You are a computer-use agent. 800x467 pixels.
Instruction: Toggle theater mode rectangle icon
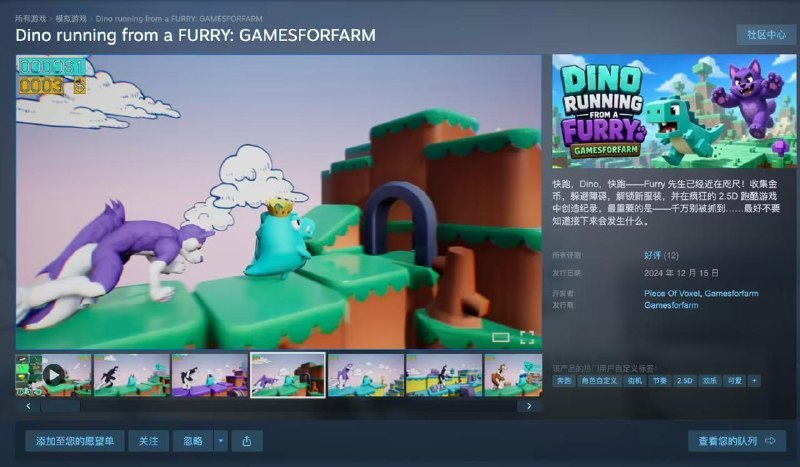(x=501, y=337)
